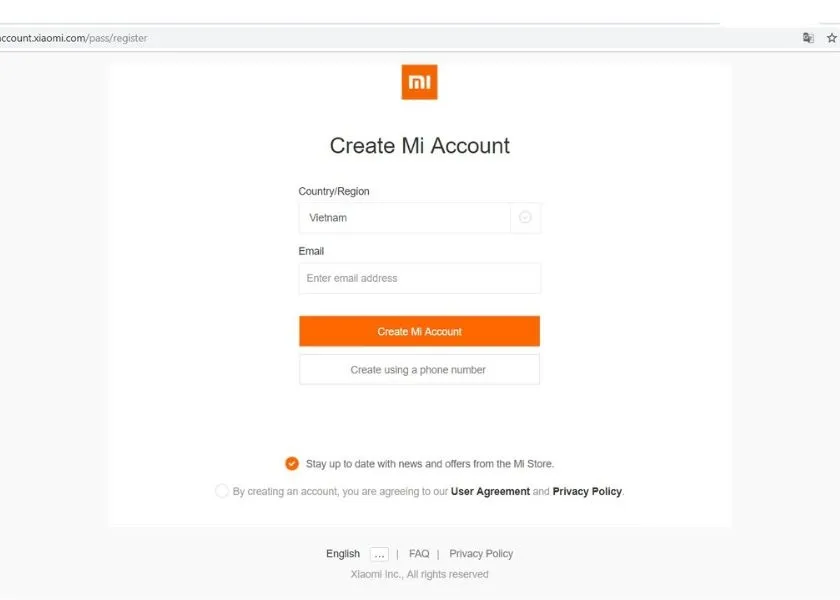Click the browser address bar URL
The height and width of the screenshot is (600, 840).
[x=75, y=37]
